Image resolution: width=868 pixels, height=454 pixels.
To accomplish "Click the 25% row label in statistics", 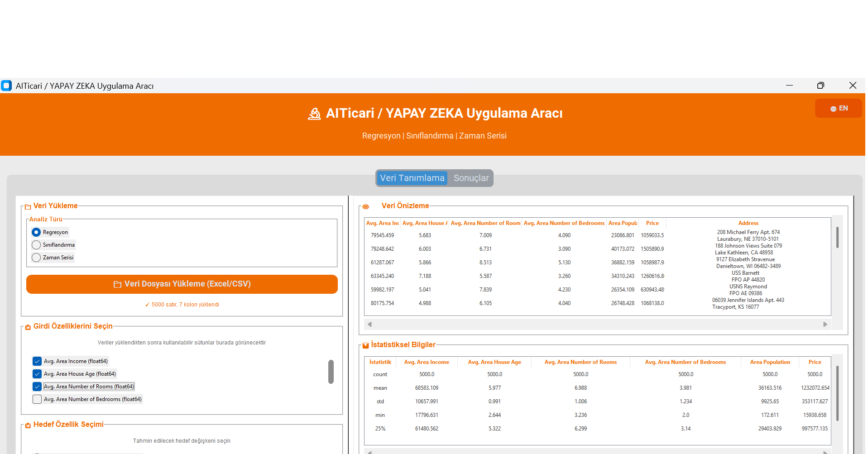I will (x=380, y=429).
